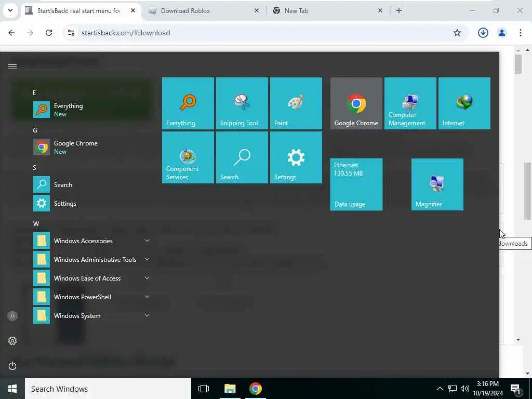Image resolution: width=532 pixels, height=399 pixels.
Task: Jump to the letter G group header
Action: pyautogui.click(x=35, y=130)
